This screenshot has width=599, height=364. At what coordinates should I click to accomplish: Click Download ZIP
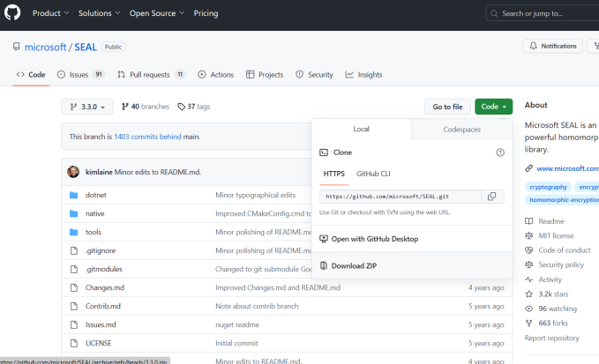412,266
